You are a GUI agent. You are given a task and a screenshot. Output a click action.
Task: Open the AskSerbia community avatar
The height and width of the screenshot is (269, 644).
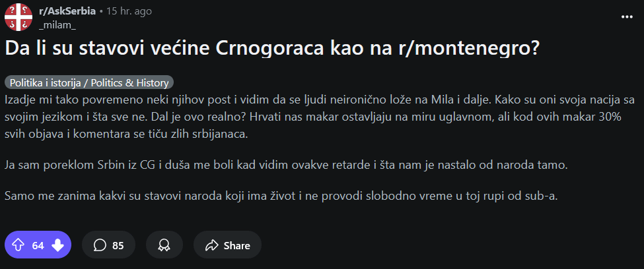point(18,18)
